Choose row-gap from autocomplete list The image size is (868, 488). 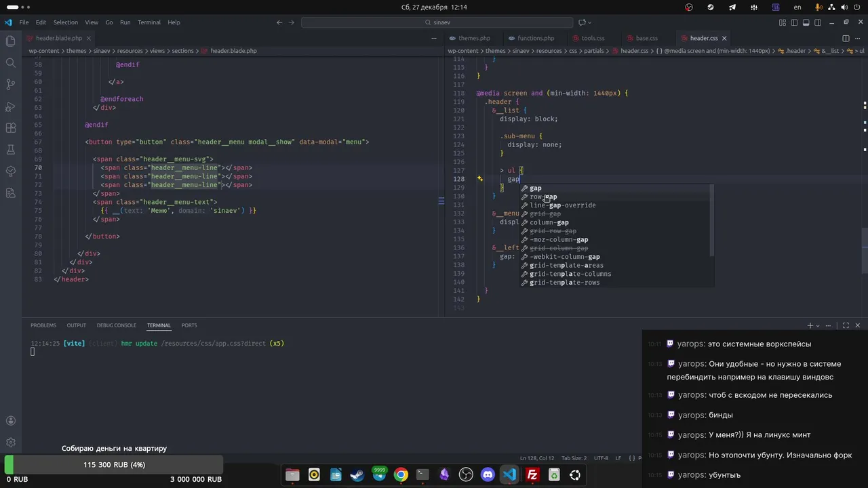(x=616, y=197)
